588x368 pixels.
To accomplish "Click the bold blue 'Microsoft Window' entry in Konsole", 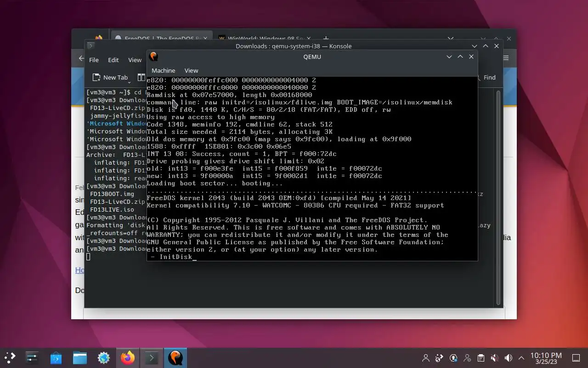I will click(x=117, y=123).
